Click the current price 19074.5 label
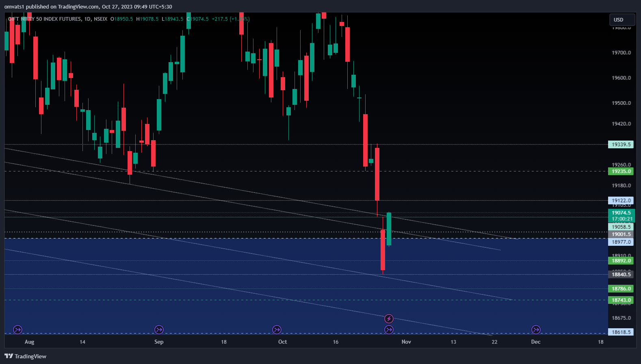This screenshot has width=641, height=364. coord(622,212)
